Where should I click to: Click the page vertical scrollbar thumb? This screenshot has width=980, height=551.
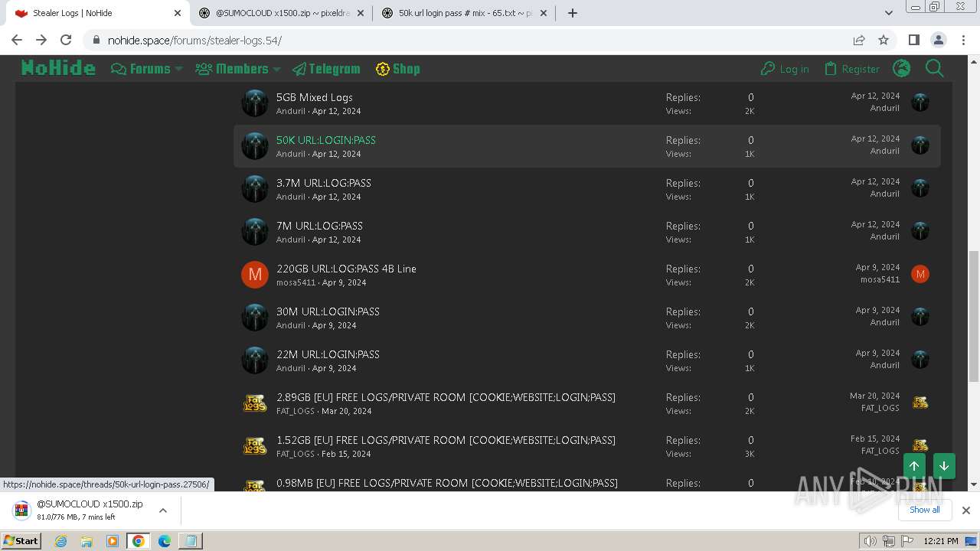coord(974,315)
